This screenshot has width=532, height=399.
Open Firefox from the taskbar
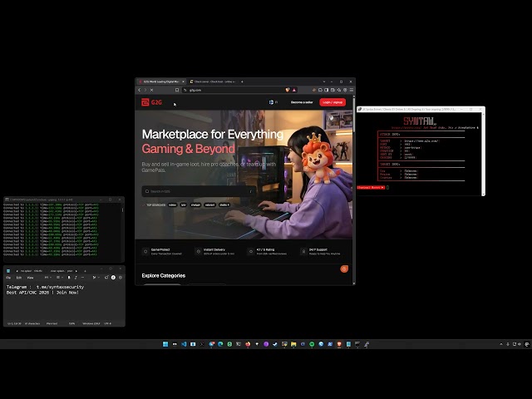248,344
